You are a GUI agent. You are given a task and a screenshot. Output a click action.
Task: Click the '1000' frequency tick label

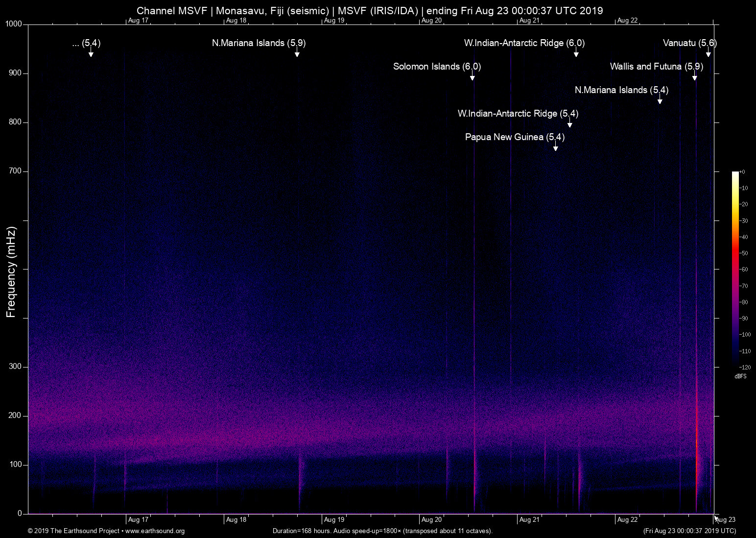coord(14,24)
